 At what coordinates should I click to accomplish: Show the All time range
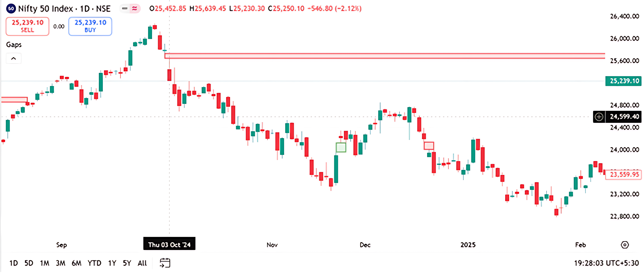coord(142,263)
